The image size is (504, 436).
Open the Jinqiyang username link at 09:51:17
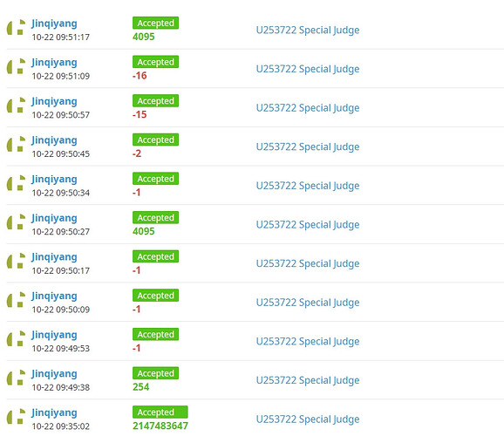54,24
